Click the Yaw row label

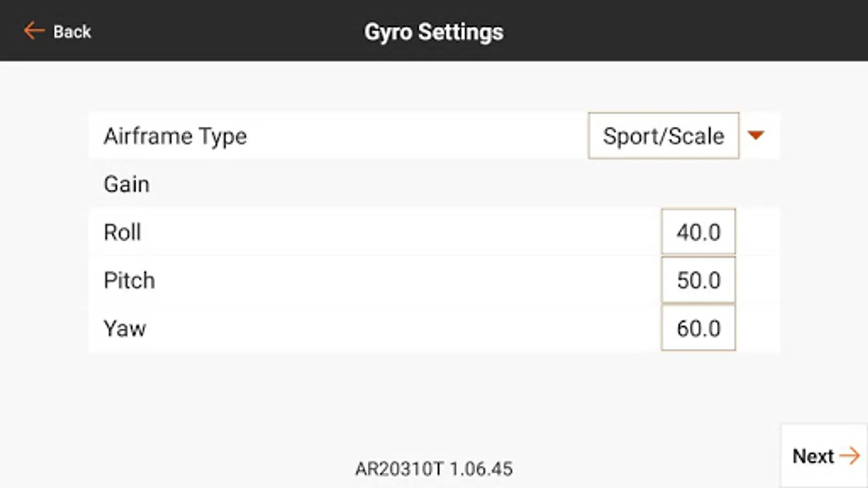125,329
